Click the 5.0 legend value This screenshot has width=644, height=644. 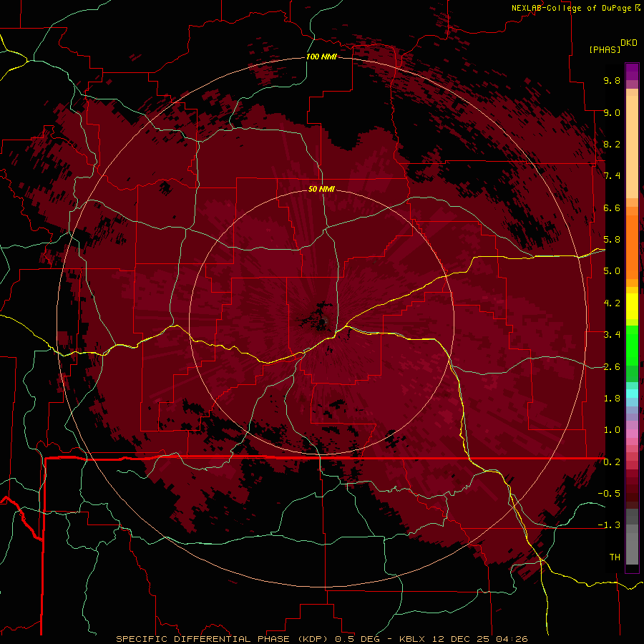tap(612, 271)
